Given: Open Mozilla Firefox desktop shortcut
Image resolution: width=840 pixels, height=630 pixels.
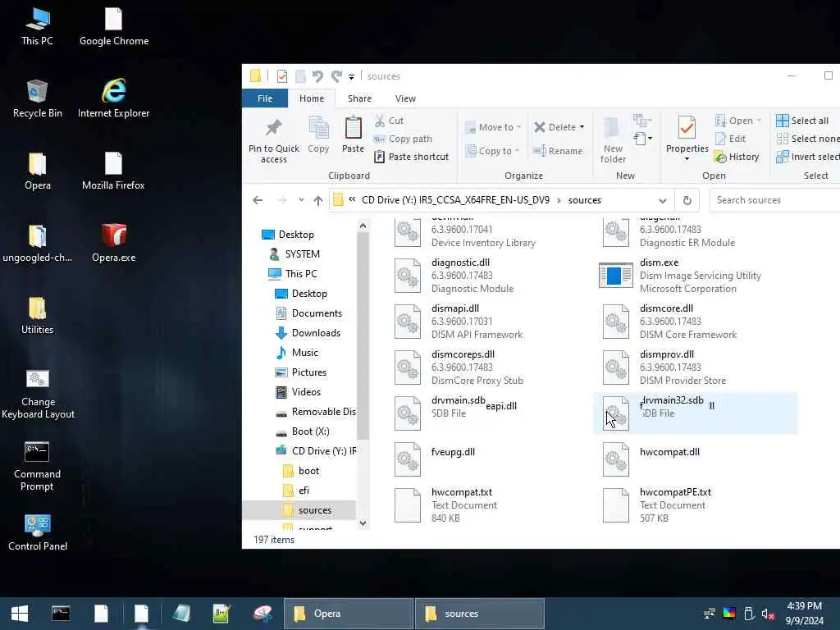Looking at the screenshot, I should pyautogui.click(x=113, y=171).
